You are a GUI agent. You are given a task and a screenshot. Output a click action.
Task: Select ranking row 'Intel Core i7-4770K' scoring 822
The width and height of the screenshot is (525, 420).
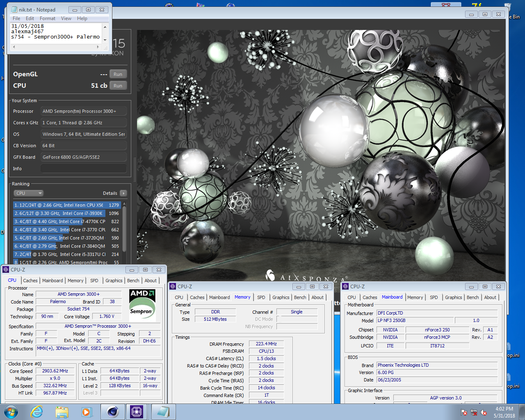67,221
